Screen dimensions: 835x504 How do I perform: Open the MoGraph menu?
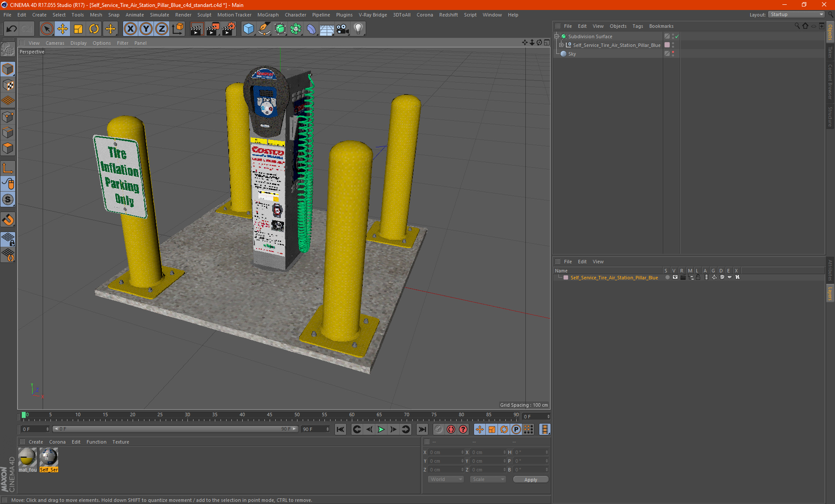(268, 15)
